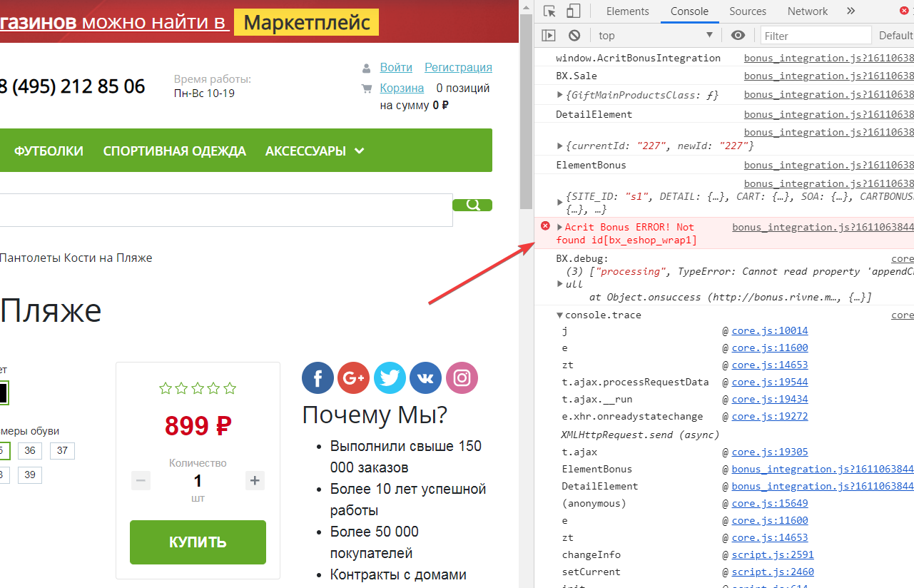Open the Instagram social icon
This screenshot has height=588, width=914.
(462, 378)
